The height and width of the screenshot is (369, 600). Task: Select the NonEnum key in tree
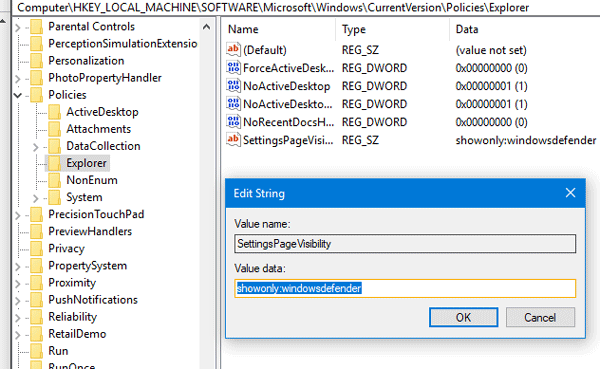pos(91,180)
